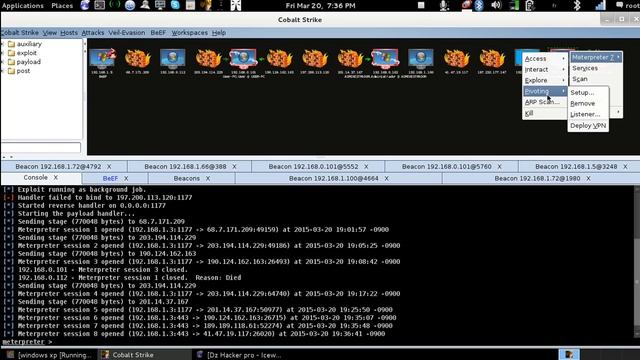Select firewalled host 203.194.114.229
This screenshot has width=640, height=360.
[x=208, y=59]
